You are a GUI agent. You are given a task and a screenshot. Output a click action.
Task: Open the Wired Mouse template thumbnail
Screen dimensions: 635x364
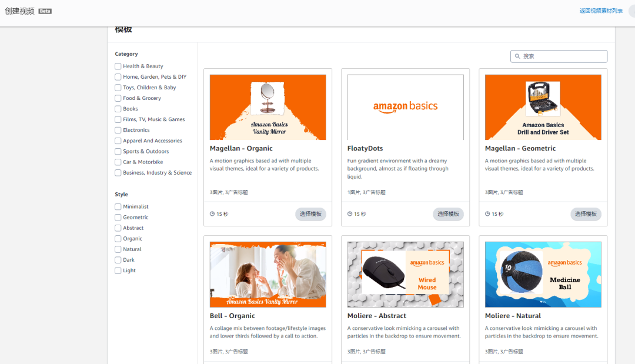[x=405, y=275]
